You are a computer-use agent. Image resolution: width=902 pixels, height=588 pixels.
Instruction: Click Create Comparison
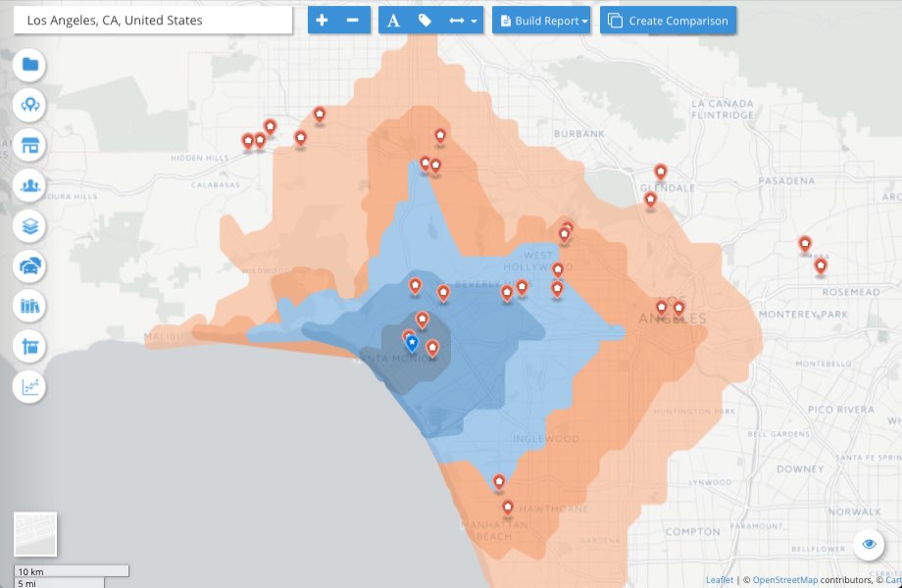[x=668, y=20]
